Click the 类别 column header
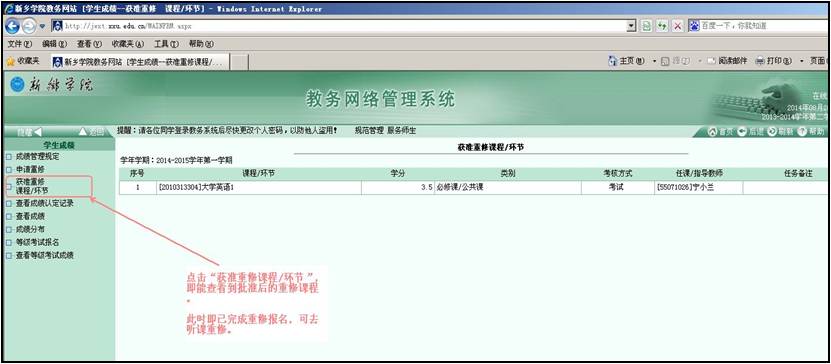Screen dimensions: 831x364 pyautogui.click(x=508, y=173)
